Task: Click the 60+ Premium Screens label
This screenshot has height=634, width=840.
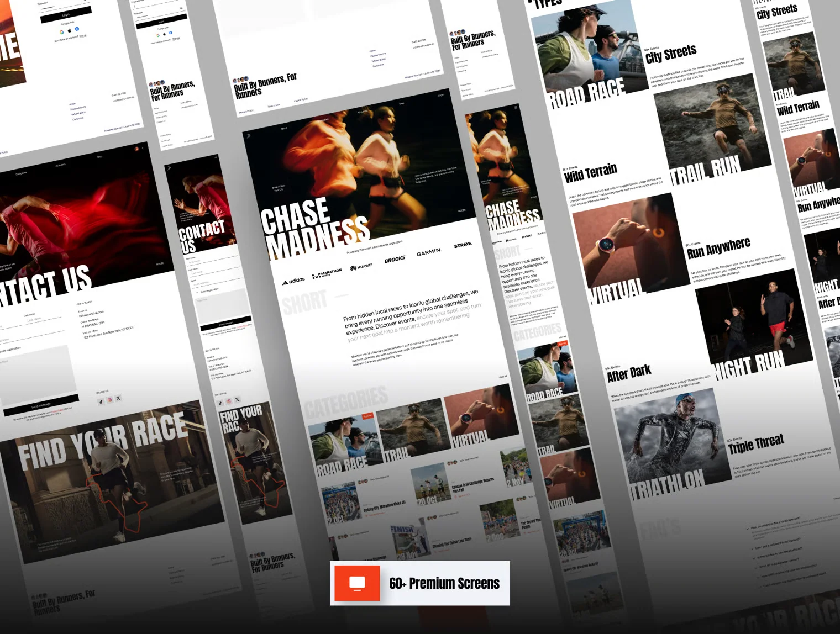Action: 444,583
